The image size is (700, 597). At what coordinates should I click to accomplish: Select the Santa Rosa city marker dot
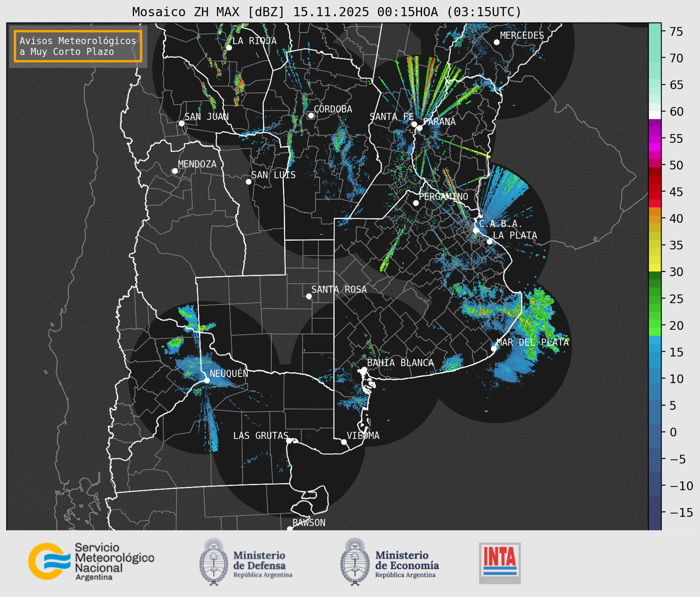point(309,296)
